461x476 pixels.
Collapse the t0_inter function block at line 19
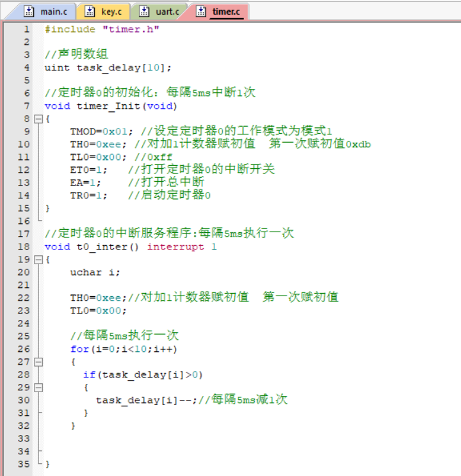(x=38, y=260)
